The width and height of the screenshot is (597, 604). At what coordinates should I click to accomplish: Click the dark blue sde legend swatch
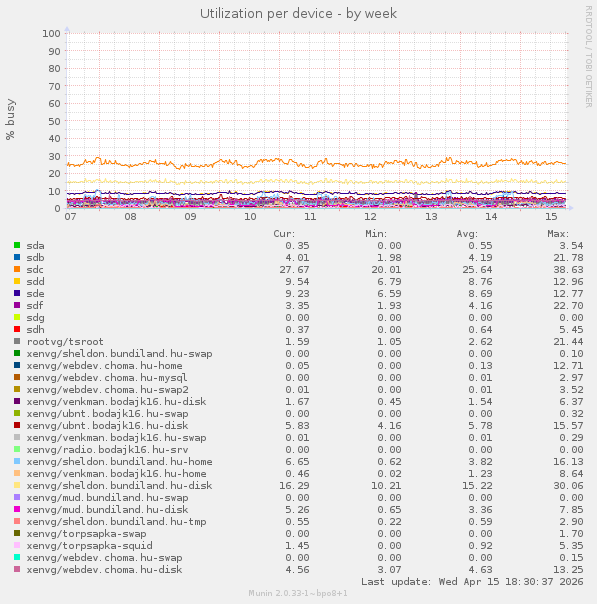coord(17,293)
